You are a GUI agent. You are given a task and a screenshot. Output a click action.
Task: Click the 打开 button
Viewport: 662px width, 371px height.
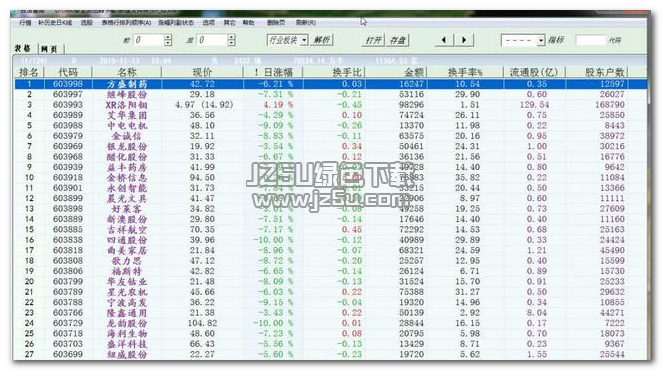(374, 40)
